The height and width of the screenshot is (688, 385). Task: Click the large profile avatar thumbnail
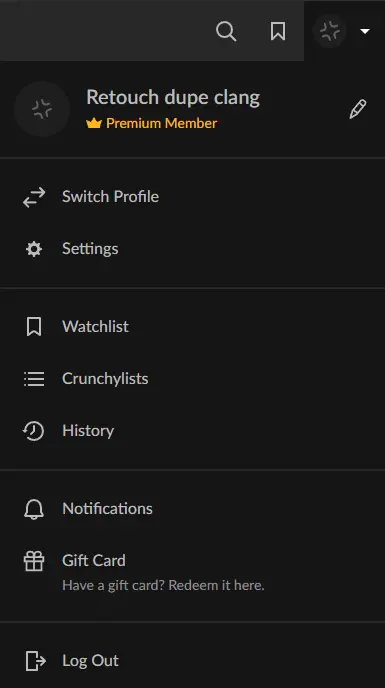(x=42, y=109)
